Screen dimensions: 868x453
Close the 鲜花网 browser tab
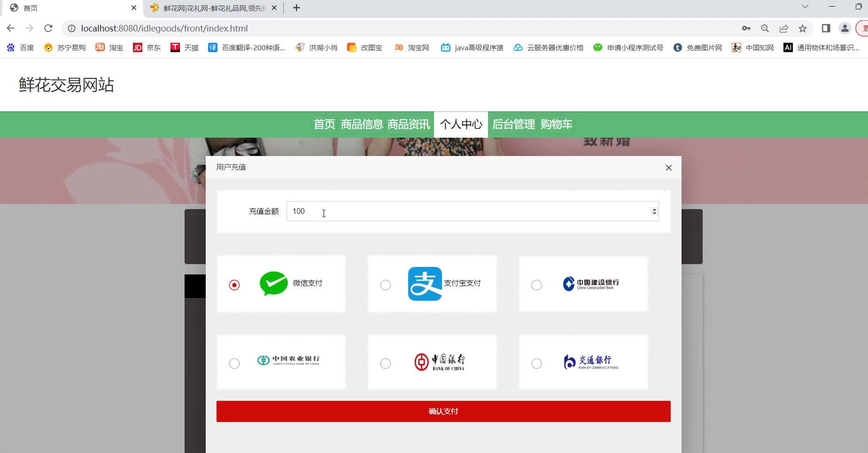pyautogui.click(x=274, y=8)
